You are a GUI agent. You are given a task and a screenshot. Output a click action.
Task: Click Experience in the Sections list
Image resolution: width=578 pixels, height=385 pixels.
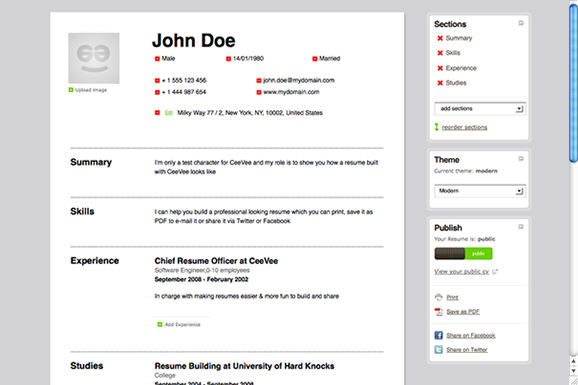click(461, 68)
